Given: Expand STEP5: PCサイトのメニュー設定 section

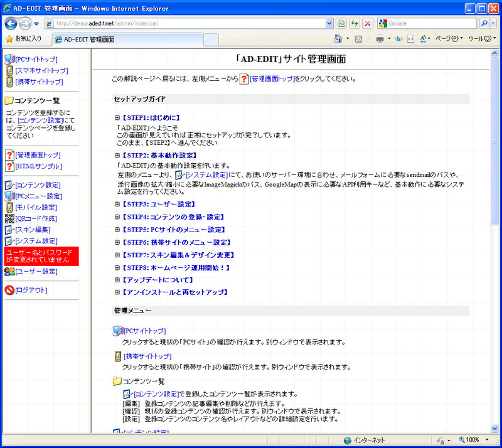Looking at the screenshot, I should tap(117, 230).
